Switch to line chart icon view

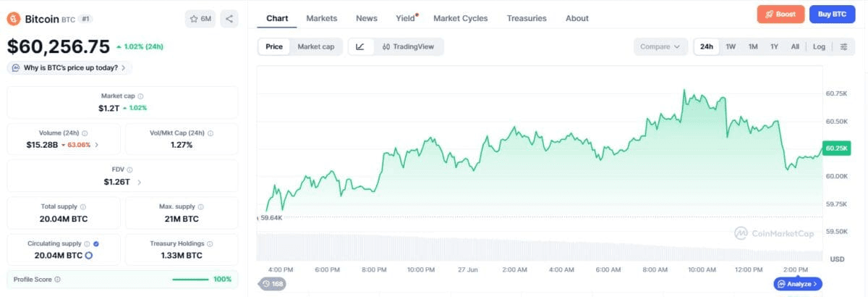coord(360,46)
